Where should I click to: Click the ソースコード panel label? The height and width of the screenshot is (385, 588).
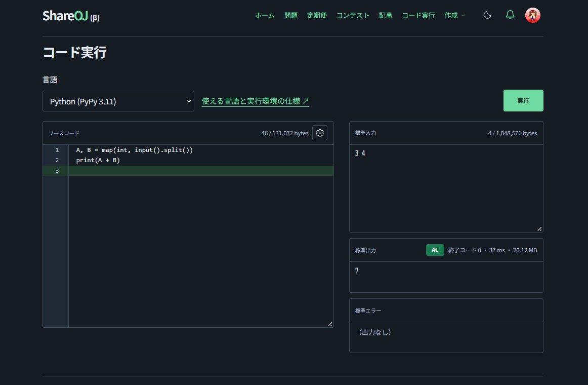click(x=64, y=133)
